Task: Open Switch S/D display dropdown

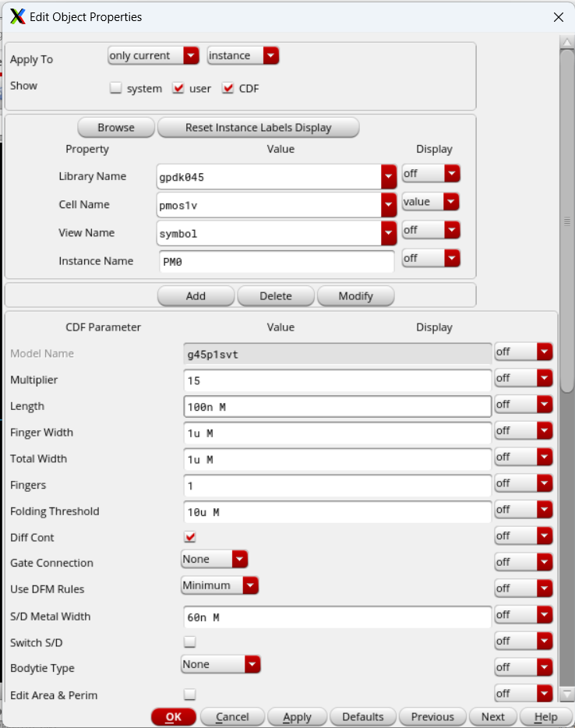Action: point(524,641)
